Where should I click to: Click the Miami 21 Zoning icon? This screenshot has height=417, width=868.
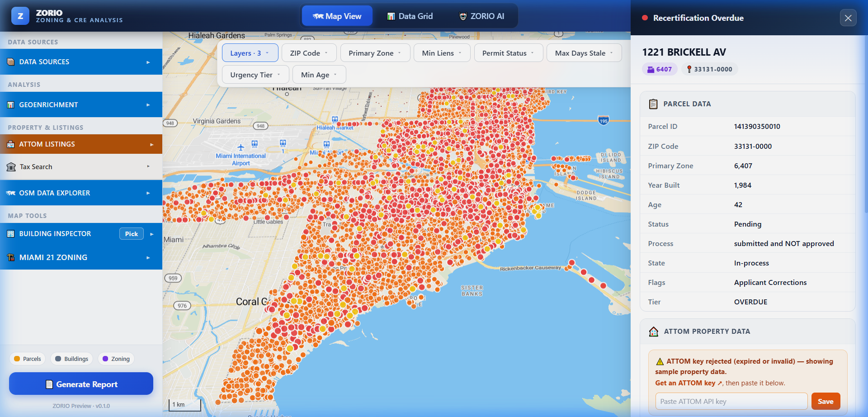11,257
